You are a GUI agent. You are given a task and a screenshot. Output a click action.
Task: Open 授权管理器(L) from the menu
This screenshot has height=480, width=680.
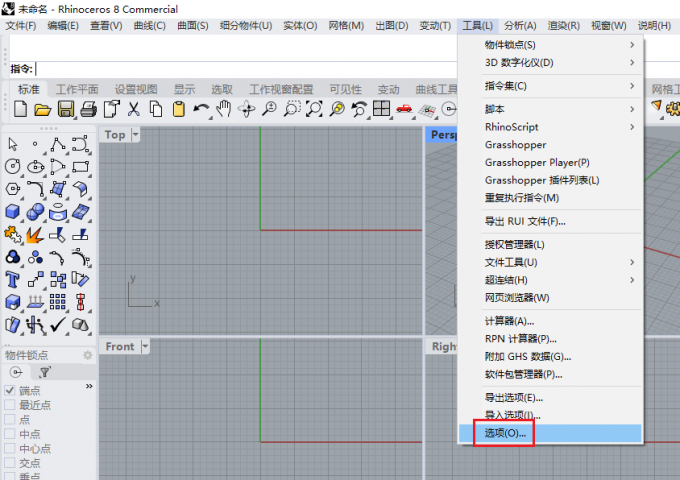[550, 245]
